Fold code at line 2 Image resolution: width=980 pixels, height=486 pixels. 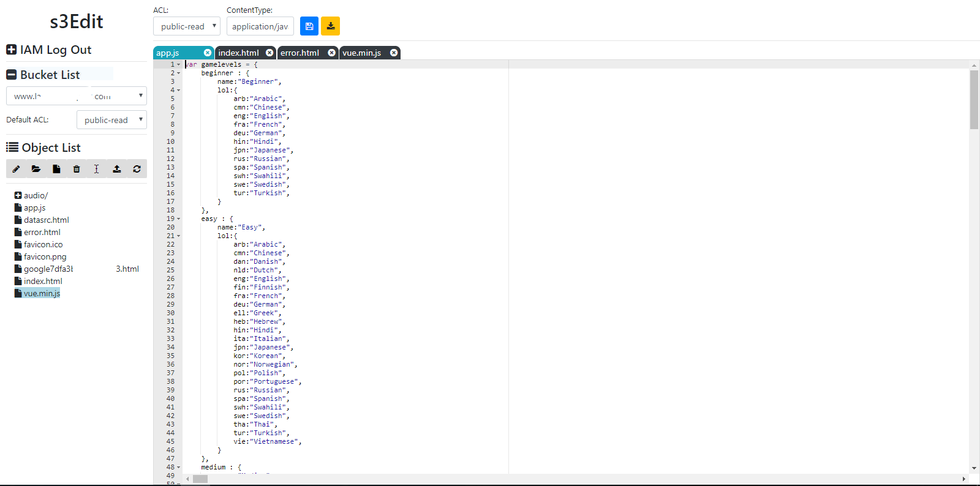click(179, 73)
